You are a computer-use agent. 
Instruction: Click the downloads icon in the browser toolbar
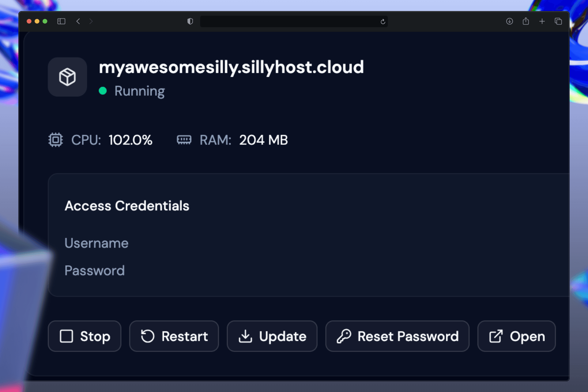pos(510,21)
